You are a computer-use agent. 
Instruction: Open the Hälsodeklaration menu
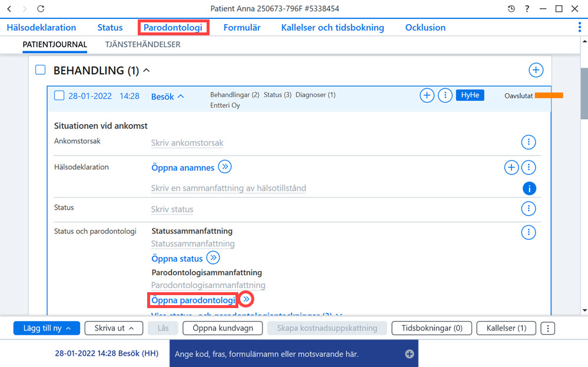pyautogui.click(x=41, y=28)
